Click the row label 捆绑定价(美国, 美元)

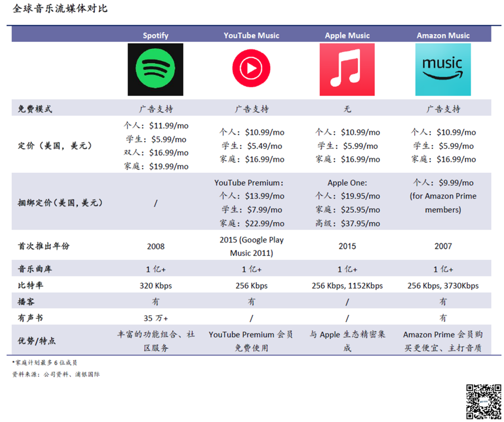(60, 203)
